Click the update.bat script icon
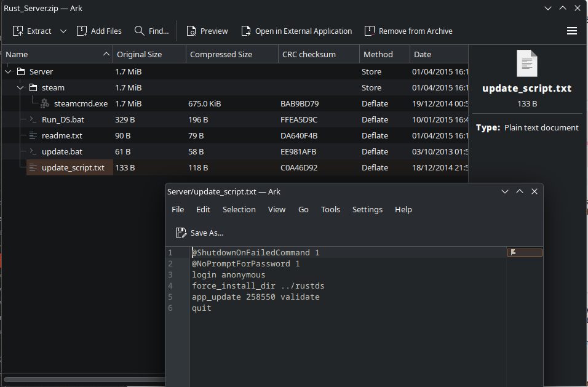Screen dimensions: 588x387 coord(33,152)
